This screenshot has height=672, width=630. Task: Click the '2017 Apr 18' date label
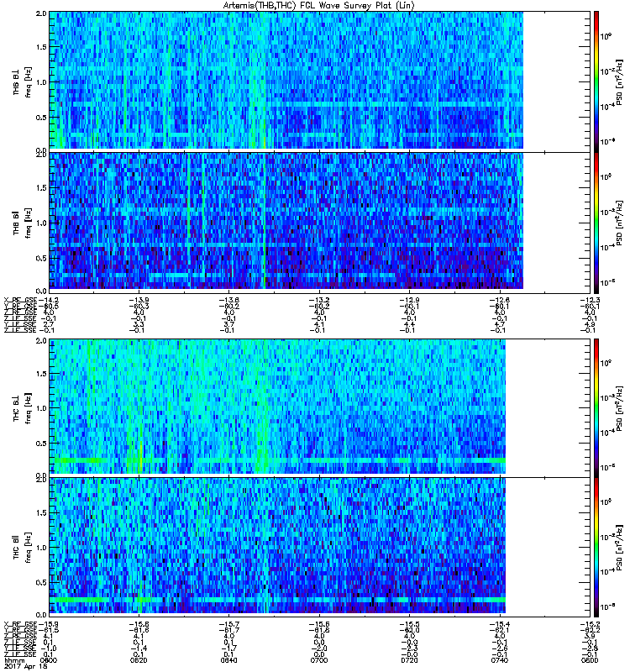(24, 666)
